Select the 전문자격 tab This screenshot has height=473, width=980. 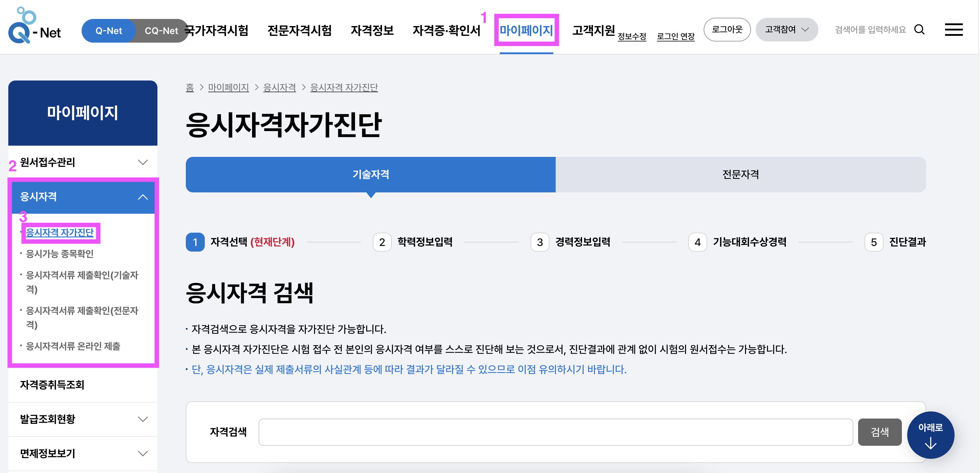740,174
